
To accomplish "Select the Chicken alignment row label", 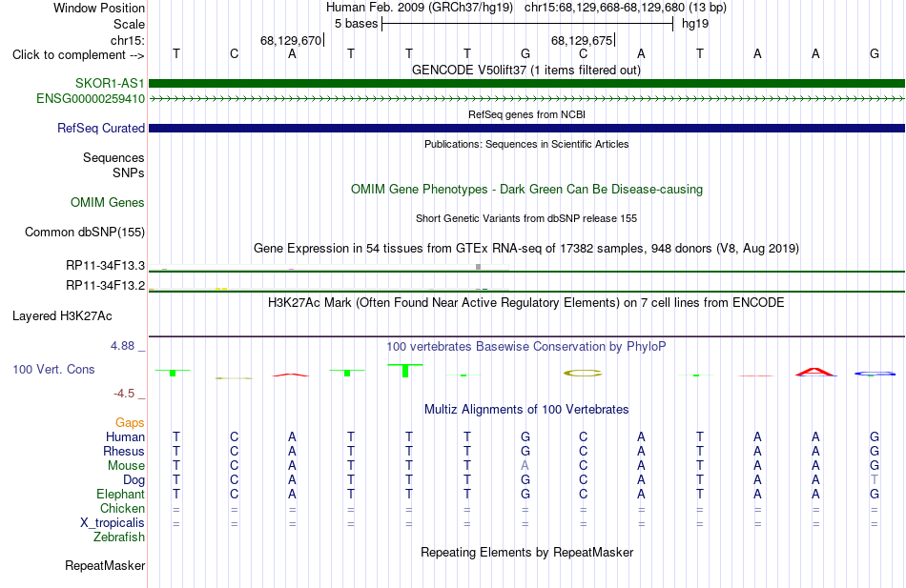I will tap(122, 508).
